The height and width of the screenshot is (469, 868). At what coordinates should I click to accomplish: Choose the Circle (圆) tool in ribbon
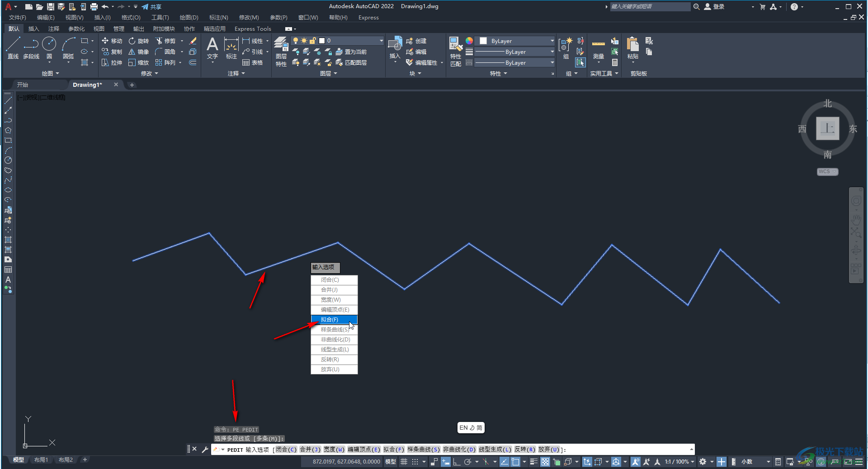click(x=49, y=48)
